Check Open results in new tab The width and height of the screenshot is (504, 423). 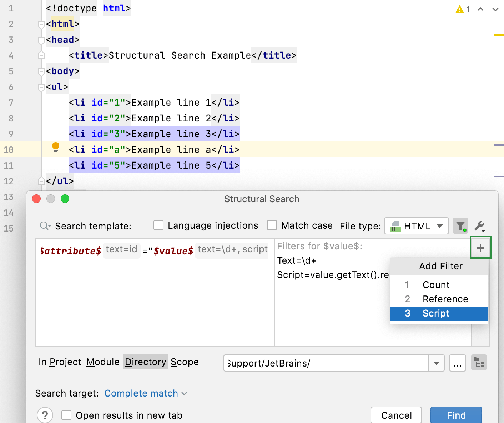tap(66, 415)
